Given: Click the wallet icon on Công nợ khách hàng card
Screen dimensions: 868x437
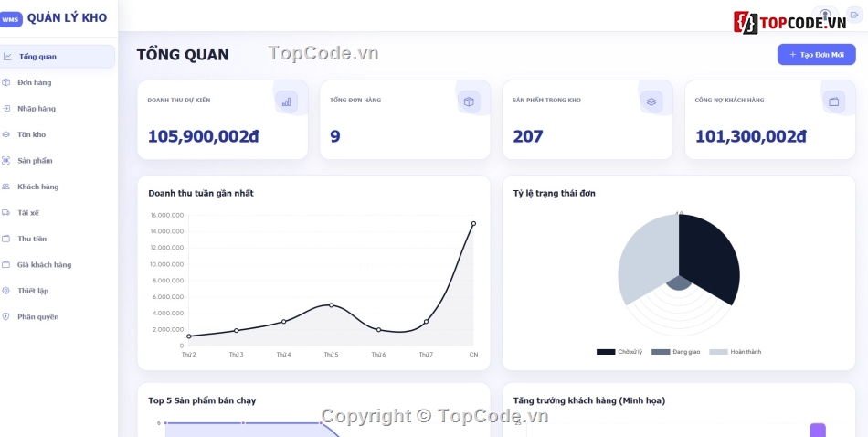Looking at the screenshot, I should (x=833, y=101).
